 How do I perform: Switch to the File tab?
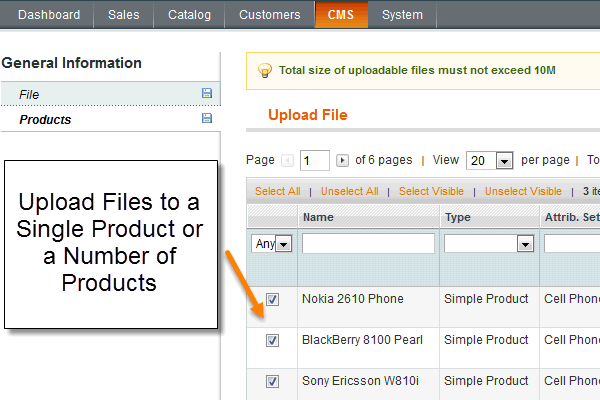click(29, 95)
